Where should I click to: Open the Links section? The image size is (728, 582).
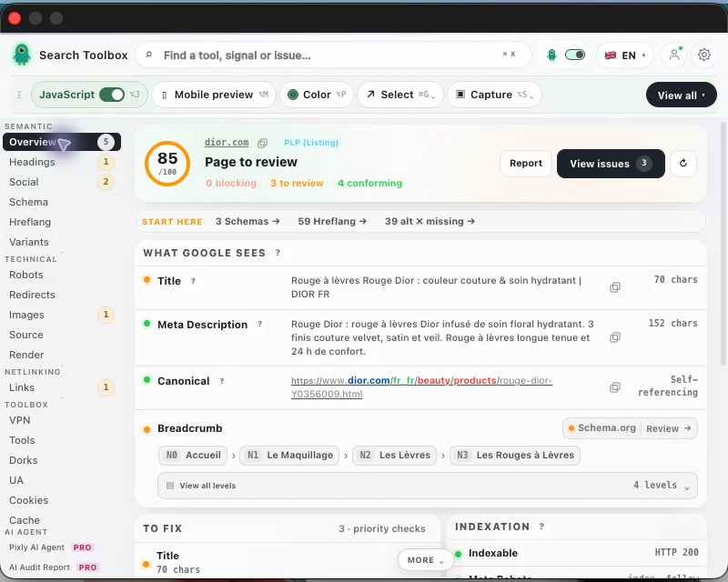coord(62,387)
